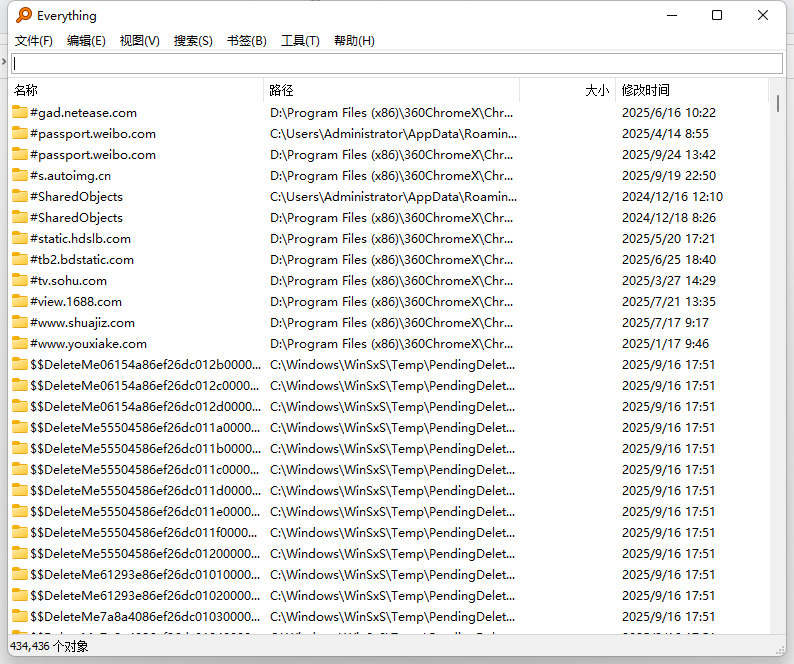Click the date 2025/7/17 9:17

click(x=665, y=322)
